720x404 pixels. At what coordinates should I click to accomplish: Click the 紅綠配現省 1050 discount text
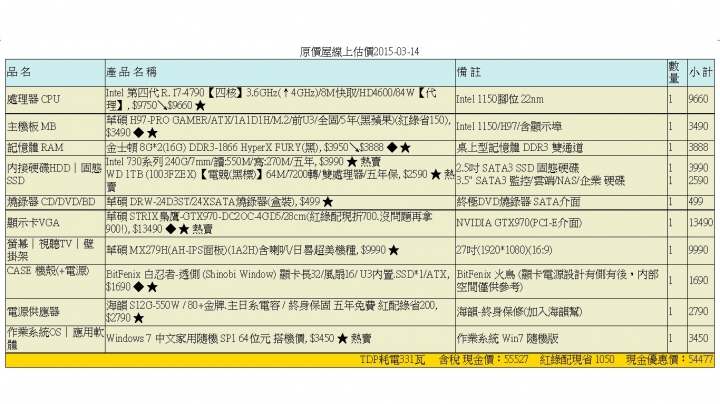pyautogui.click(x=577, y=360)
